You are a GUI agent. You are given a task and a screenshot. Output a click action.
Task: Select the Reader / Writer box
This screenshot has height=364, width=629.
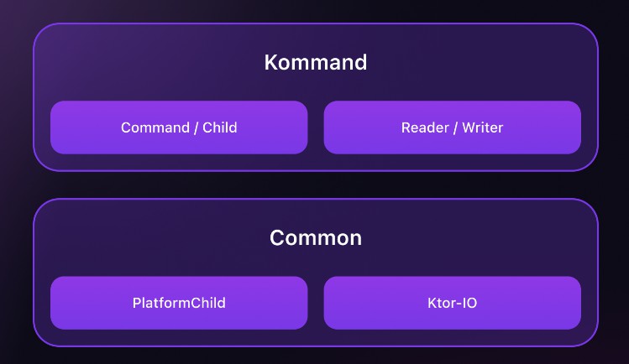pos(452,127)
